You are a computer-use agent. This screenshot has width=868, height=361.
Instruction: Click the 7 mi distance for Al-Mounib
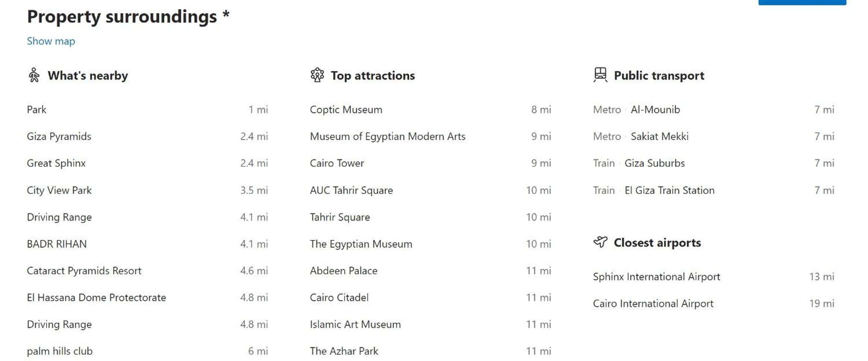pyautogui.click(x=824, y=110)
